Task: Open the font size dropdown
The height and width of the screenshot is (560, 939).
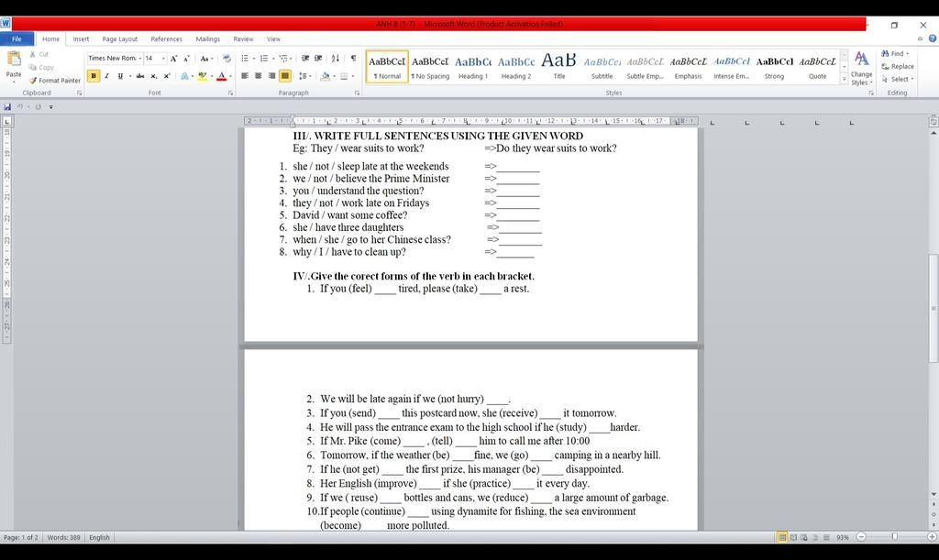Action: point(163,59)
